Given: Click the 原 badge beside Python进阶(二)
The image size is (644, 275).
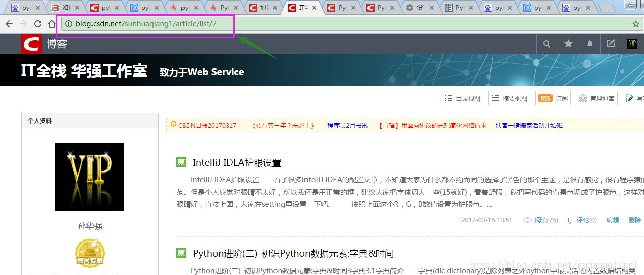Looking at the screenshot, I should 181,253.
